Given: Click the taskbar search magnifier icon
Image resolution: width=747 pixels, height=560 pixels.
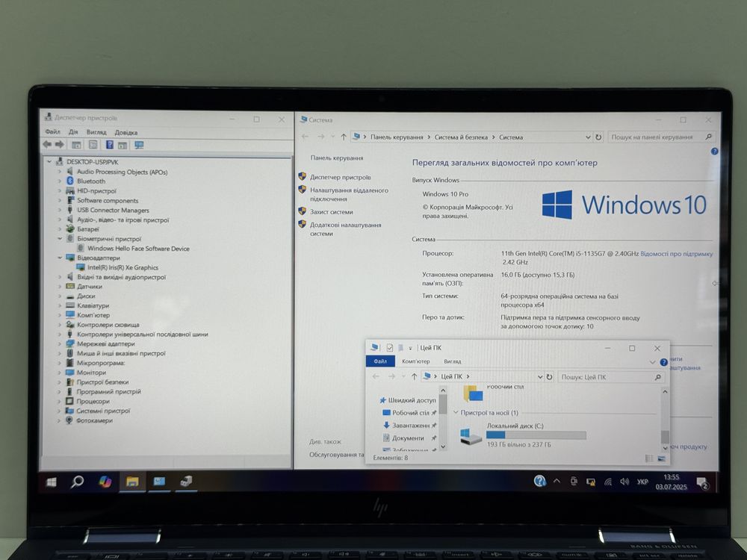Looking at the screenshot, I should click(77, 482).
